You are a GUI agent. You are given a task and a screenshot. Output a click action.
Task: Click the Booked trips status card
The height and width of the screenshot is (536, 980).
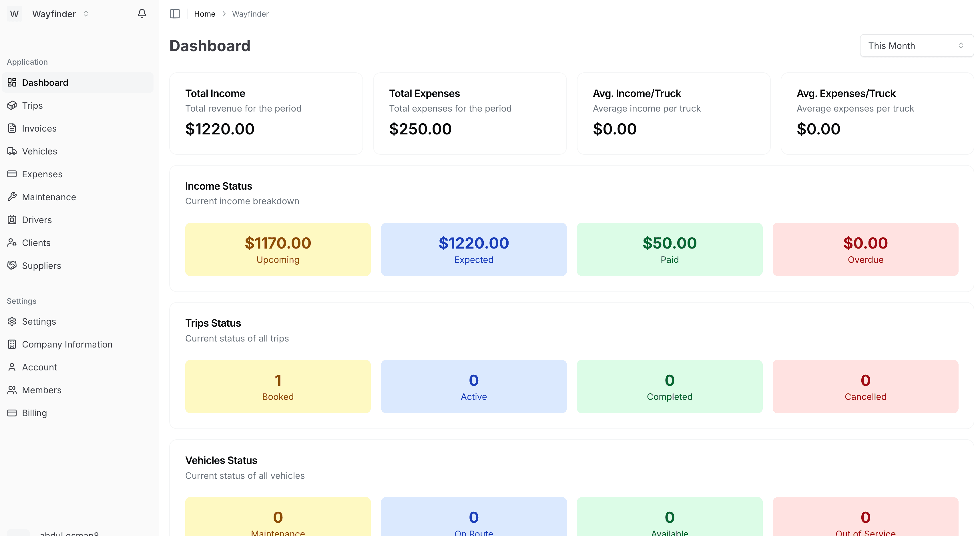tap(278, 386)
